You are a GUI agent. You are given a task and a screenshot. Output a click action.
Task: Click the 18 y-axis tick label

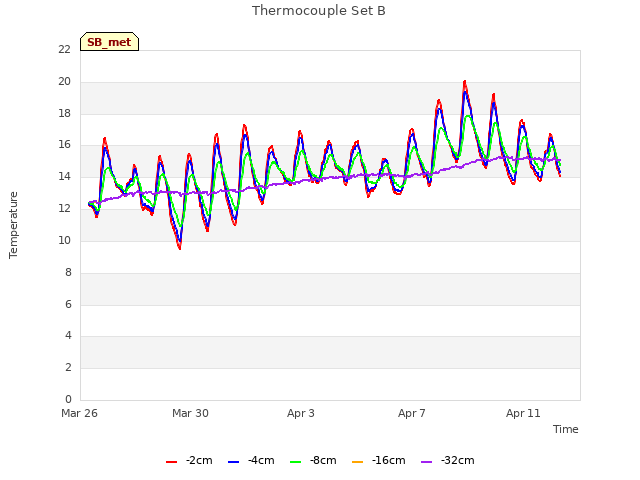[64, 113]
